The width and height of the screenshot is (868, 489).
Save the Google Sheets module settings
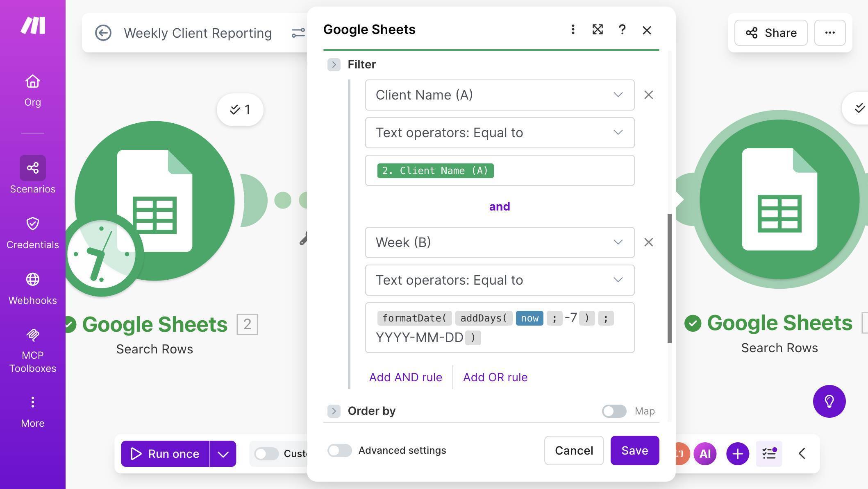634,450
